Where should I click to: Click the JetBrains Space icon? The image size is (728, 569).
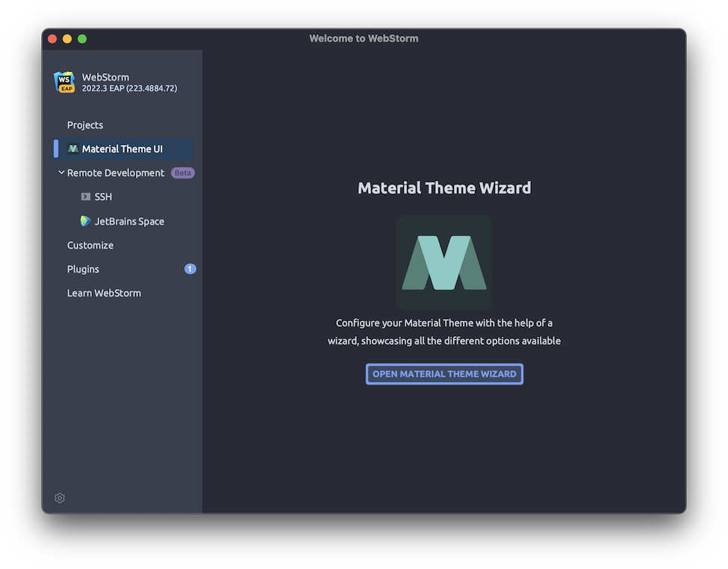click(x=85, y=220)
